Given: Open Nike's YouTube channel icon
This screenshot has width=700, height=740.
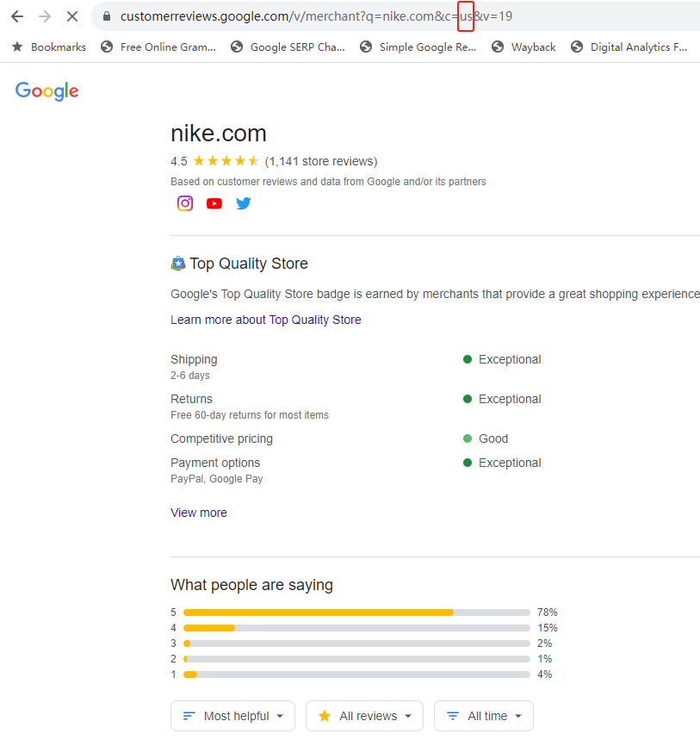Looking at the screenshot, I should click(214, 203).
